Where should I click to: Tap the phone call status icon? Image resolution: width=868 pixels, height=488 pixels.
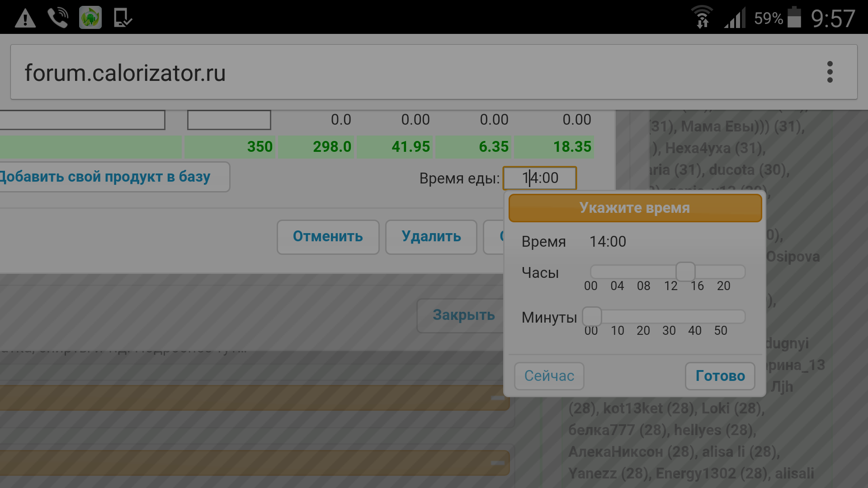tap(58, 18)
